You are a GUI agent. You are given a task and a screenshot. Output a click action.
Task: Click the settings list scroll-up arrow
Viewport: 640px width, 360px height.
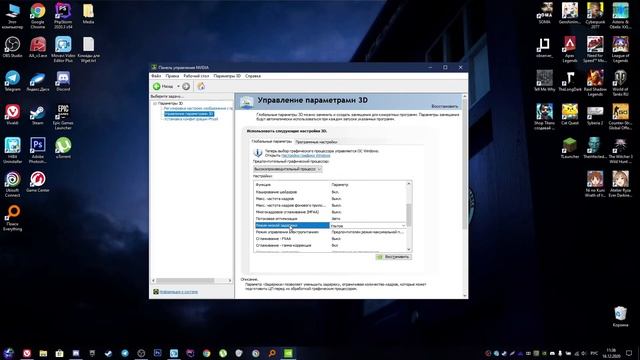tap(409, 184)
